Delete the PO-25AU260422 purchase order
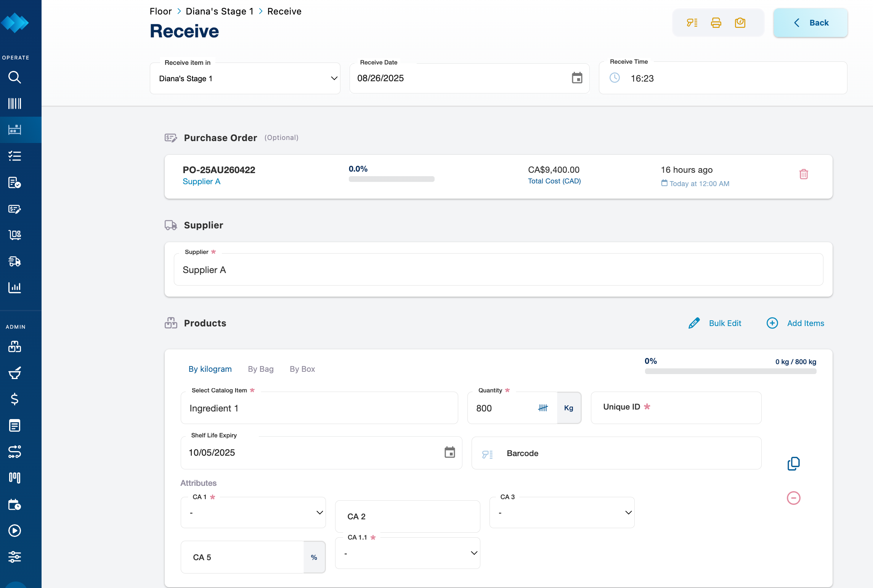The width and height of the screenshot is (873, 588). [x=804, y=174]
